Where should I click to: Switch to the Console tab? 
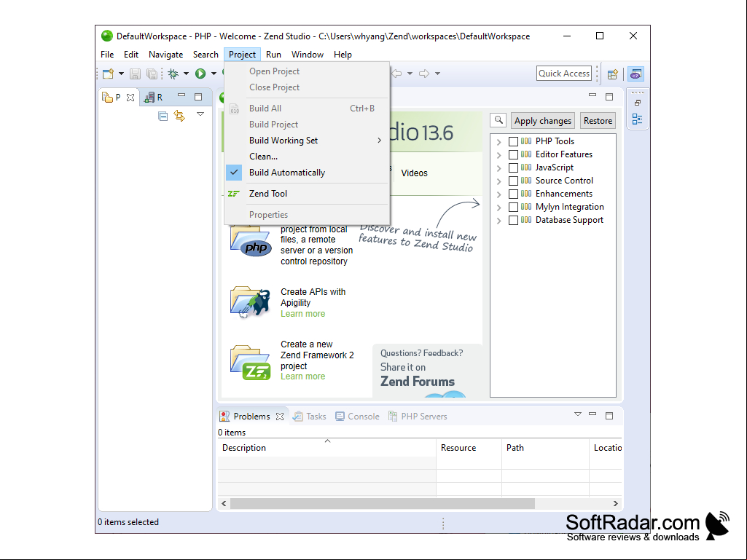(x=357, y=417)
